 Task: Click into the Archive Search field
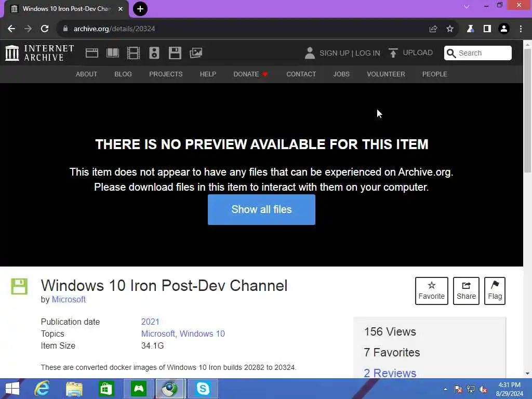tap(478, 53)
